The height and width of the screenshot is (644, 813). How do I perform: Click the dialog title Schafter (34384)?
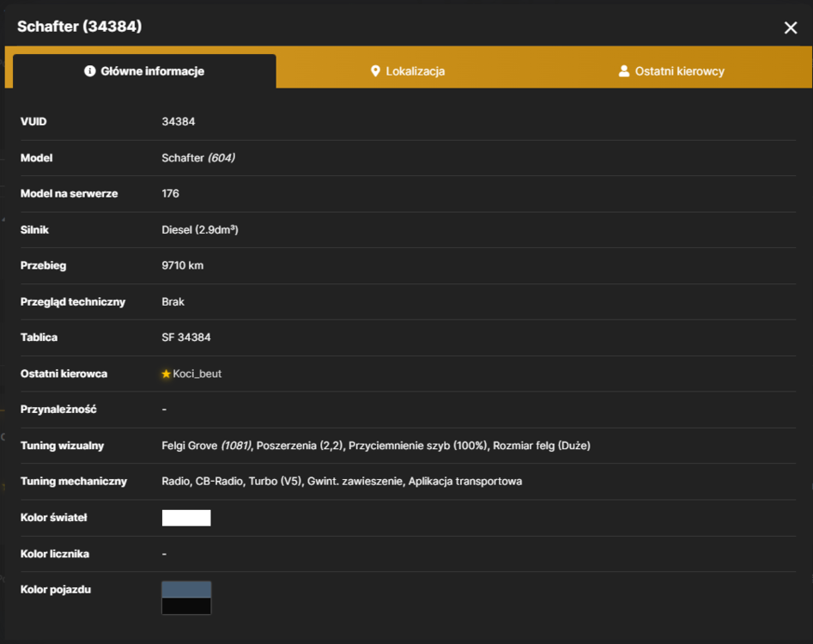point(79,27)
